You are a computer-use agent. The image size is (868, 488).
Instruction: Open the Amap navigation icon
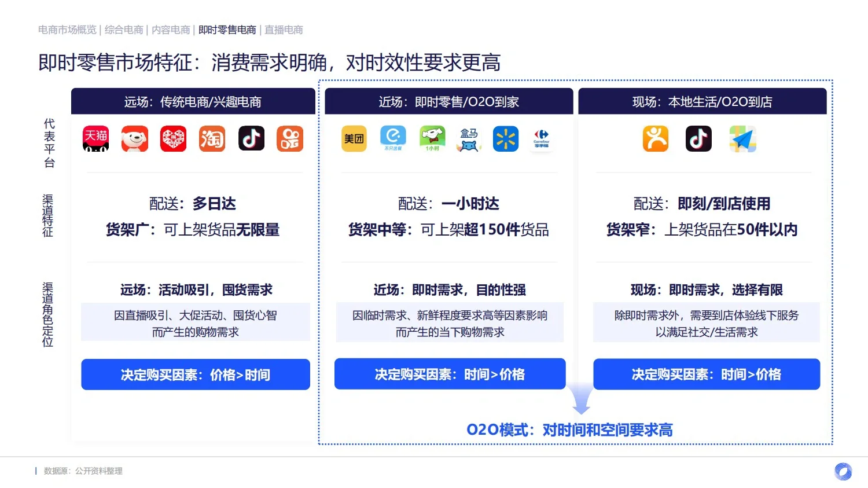point(742,139)
